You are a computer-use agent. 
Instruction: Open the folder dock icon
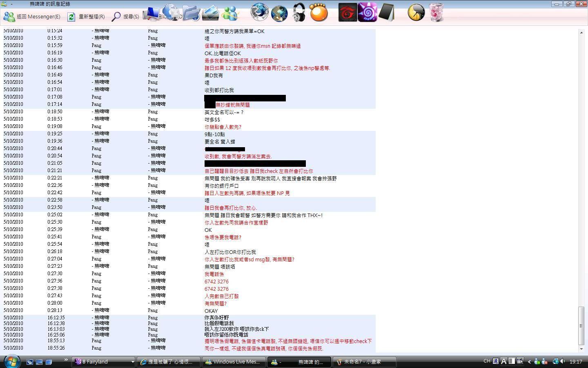[191, 13]
